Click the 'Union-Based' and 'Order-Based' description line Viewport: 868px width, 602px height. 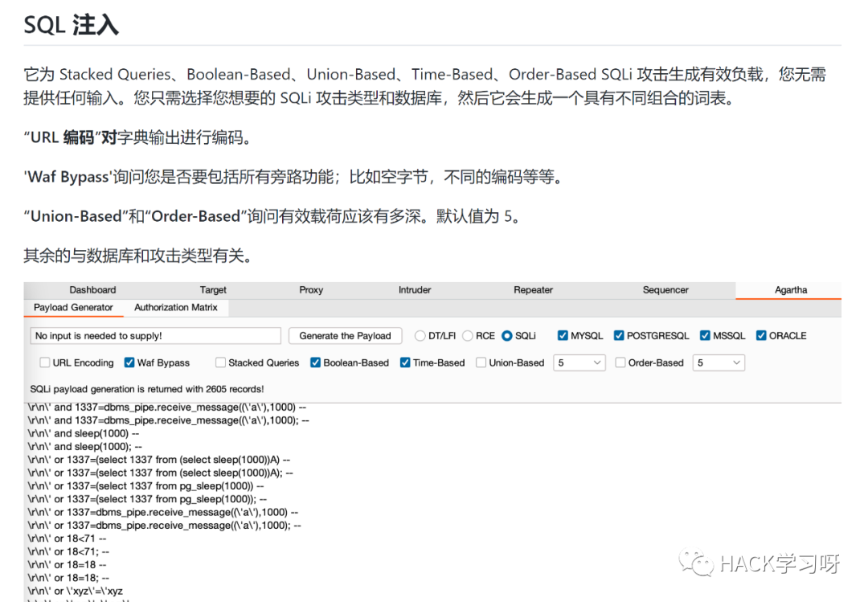point(273,216)
